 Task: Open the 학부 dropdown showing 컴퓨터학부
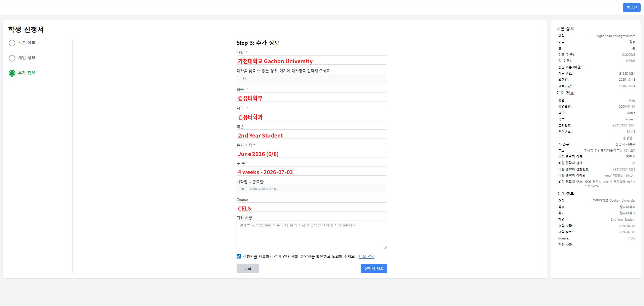pyautogui.click(x=312, y=98)
